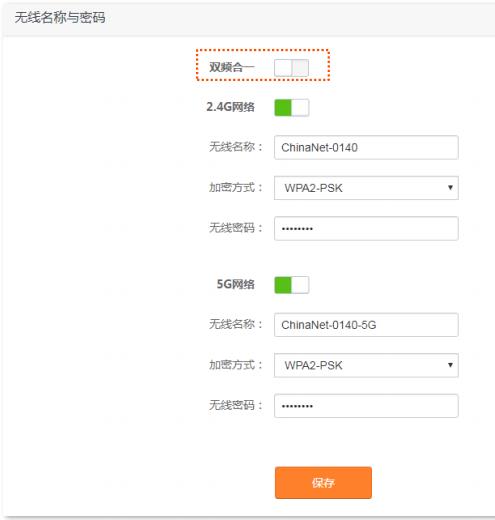
Task: Click the 双频合一 label text
Action: (x=232, y=67)
